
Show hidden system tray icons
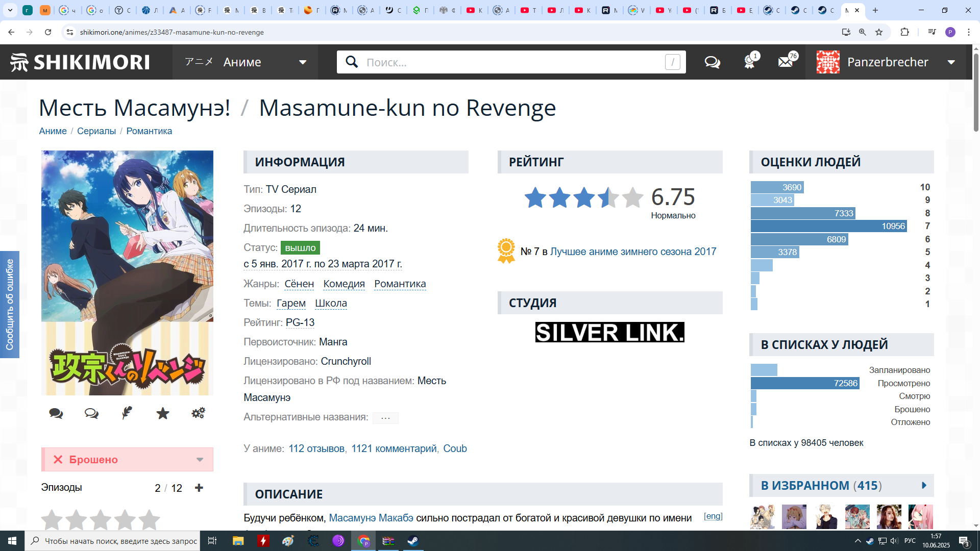(858, 541)
